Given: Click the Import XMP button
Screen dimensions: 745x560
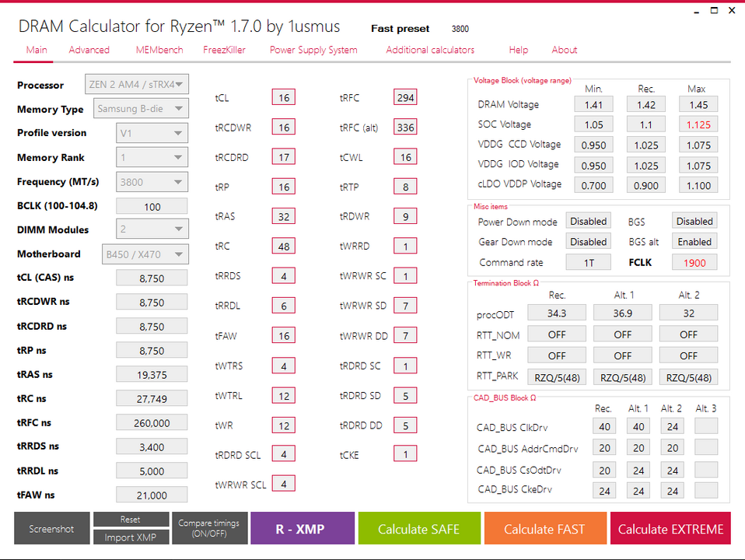Looking at the screenshot, I should pyautogui.click(x=131, y=537).
